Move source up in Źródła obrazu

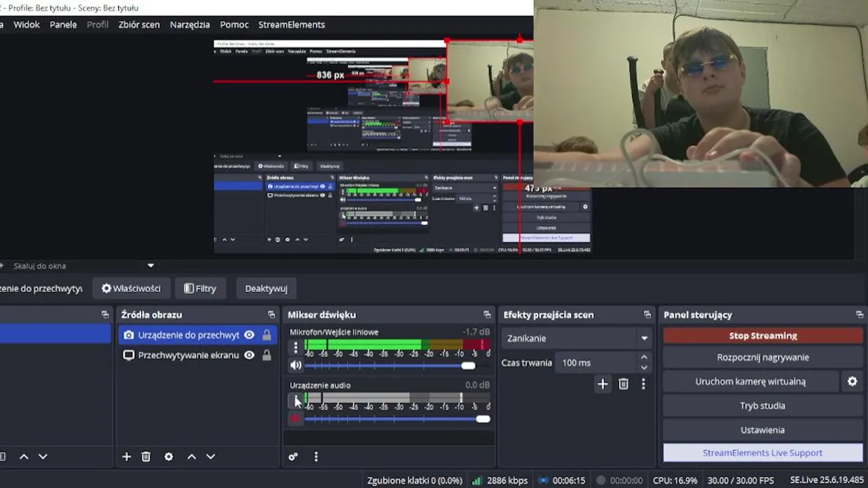click(x=191, y=457)
